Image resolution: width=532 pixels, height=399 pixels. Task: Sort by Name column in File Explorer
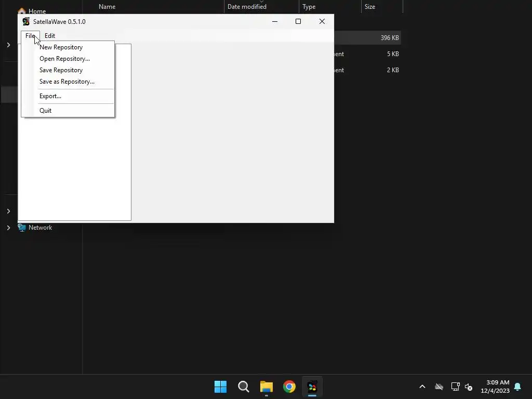tap(107, 6)
